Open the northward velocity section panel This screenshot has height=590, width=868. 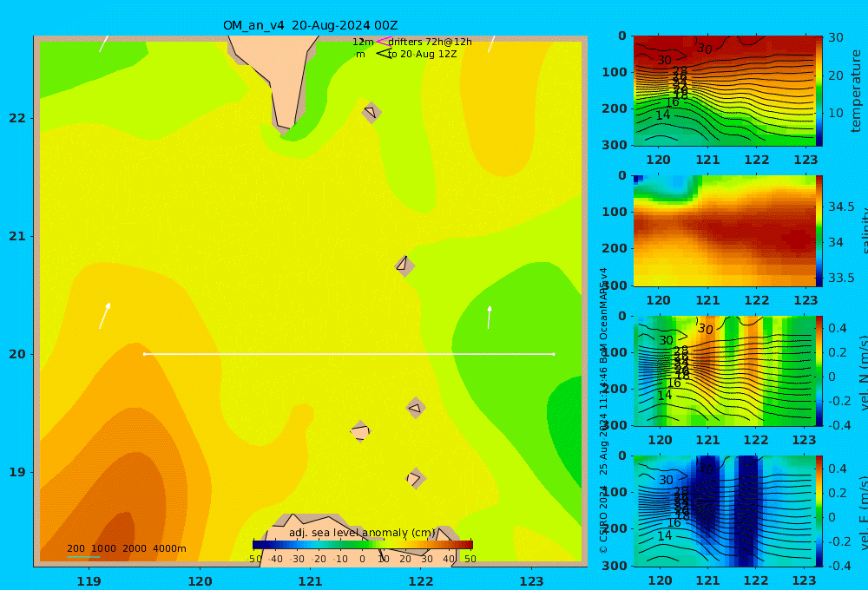pyautogui.click(x=724, y=370)
